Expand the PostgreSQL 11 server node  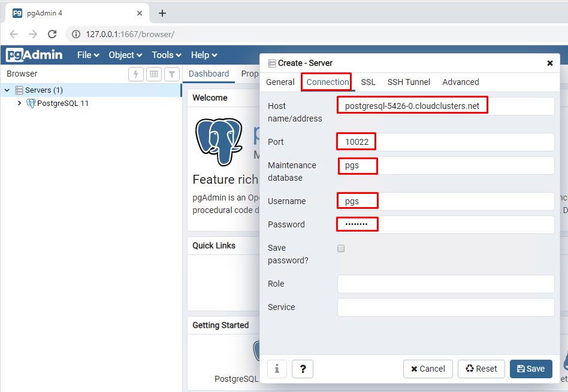(x=19, y=104)
